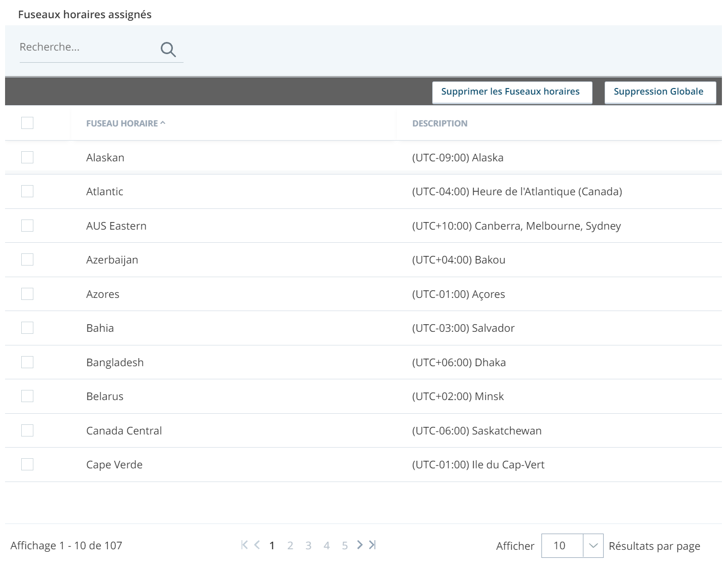Select current page 1 link

click(272, 545)
